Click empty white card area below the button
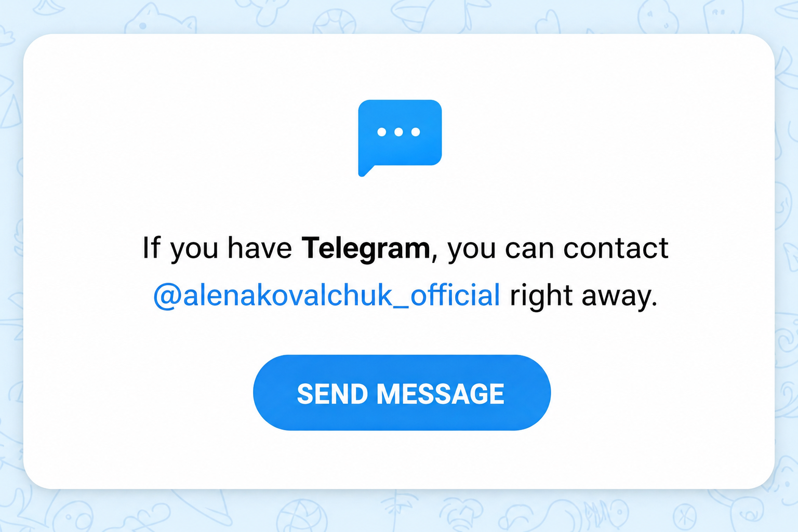Viewport: 798px width, 532px height. (x=399, y=460)
